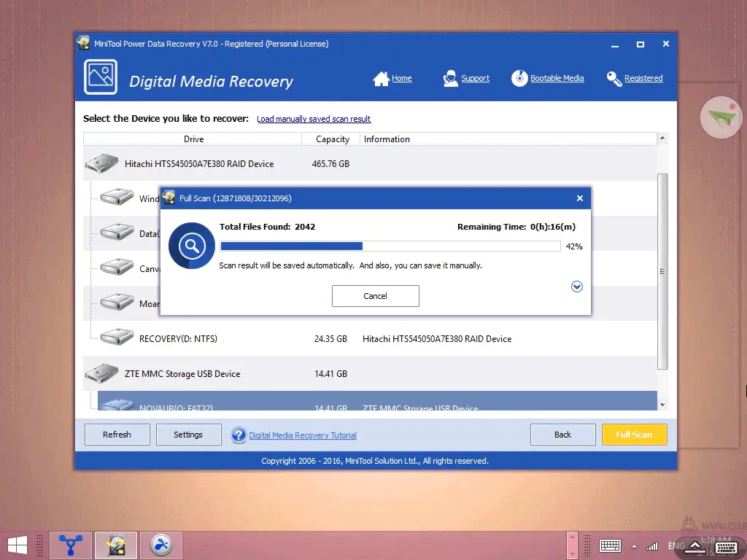Click the "Total Files Found: 2042" text
This screenshot has height=560, width=747.
coord(267,227)
